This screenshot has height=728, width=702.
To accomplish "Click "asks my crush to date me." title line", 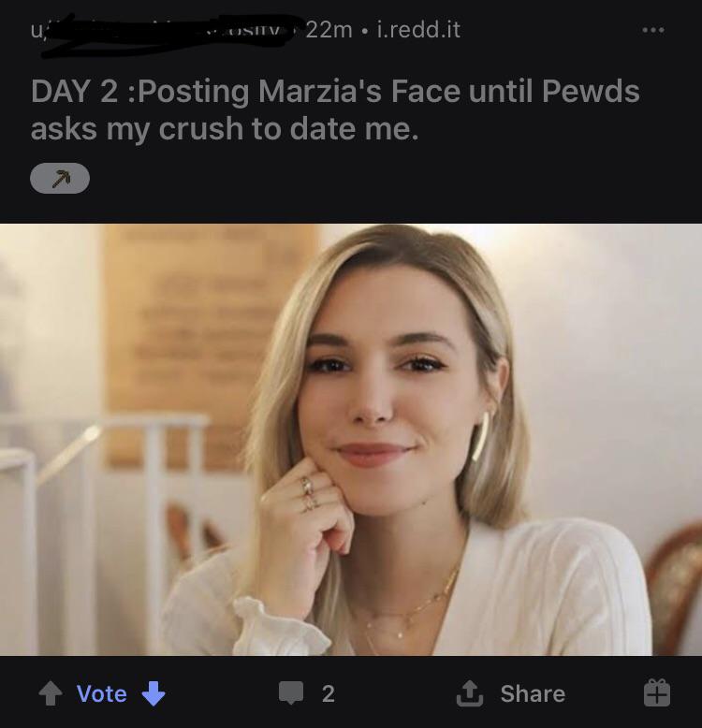I will (x=225, y=129).
